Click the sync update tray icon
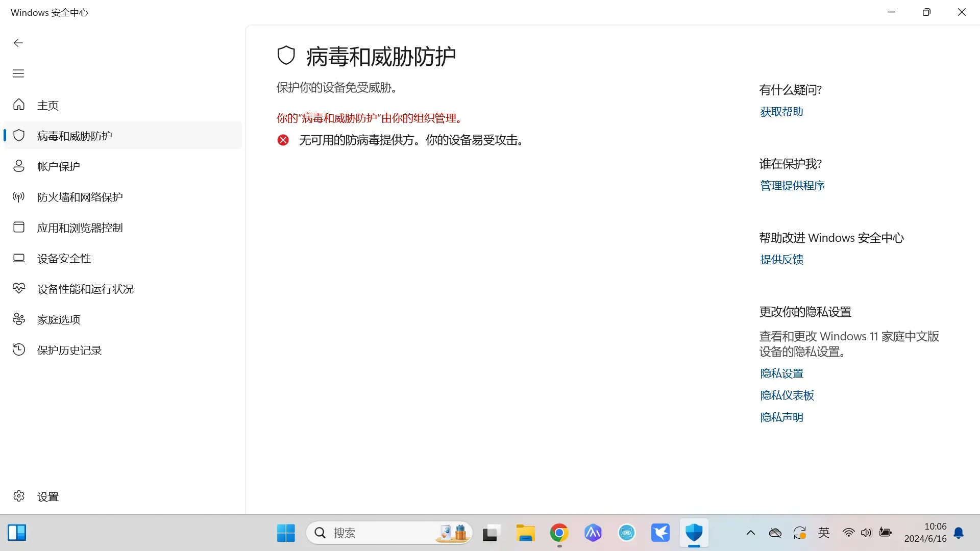The image size is (980, 551). click(799, 533)
